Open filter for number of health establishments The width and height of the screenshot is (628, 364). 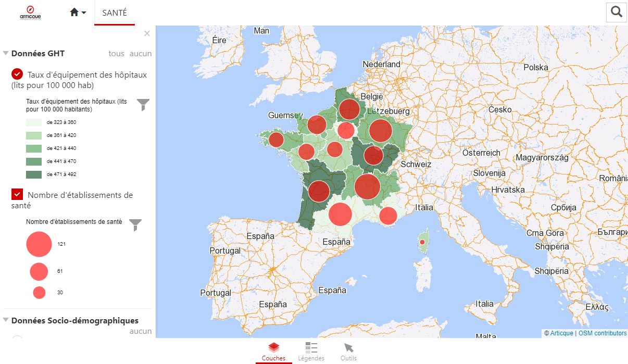[135, 225]
